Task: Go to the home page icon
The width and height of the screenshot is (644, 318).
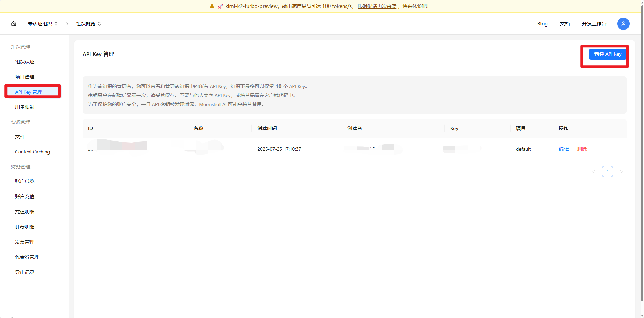Action: point(14,24)
